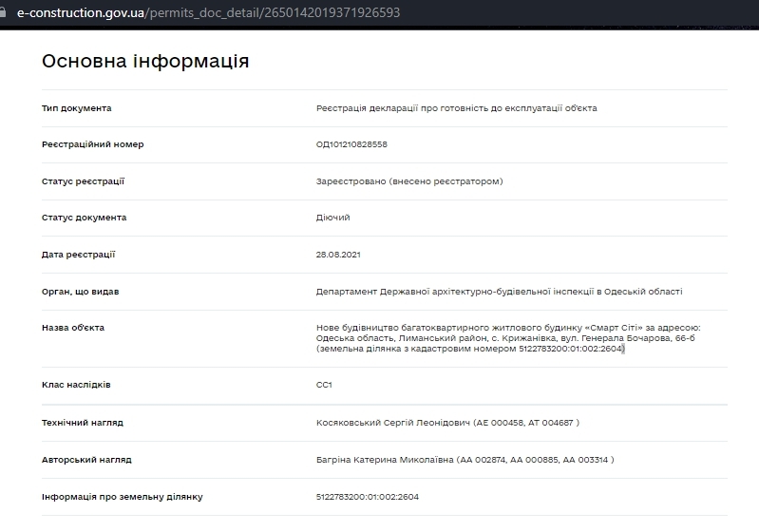This screenshot has width=759, height=532.
Task: Click the 'Статус документа' label
Action: pyautogui.click(x=84, y=218)
